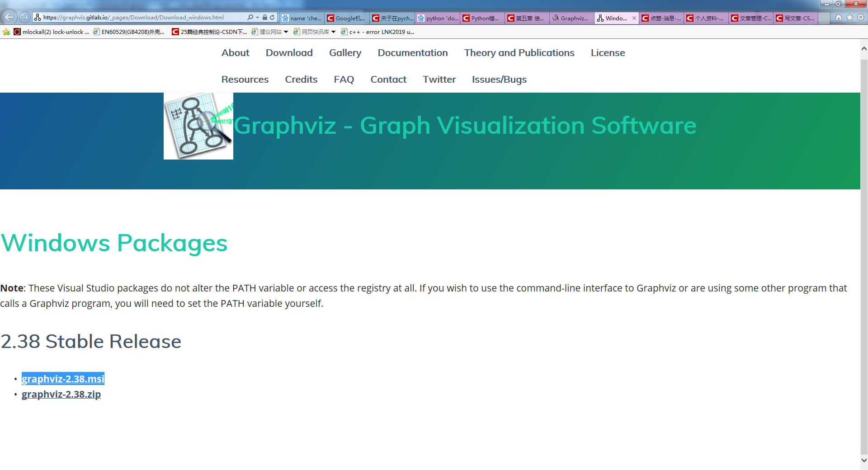868x470 pixels.
Task: Click the Refresh icon in the address bar
Action: click(x=272, y=17)
